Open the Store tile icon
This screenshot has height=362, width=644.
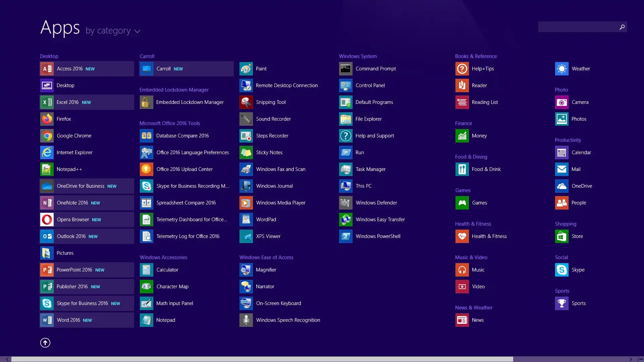pyautogui.click(x=561, y=236)
